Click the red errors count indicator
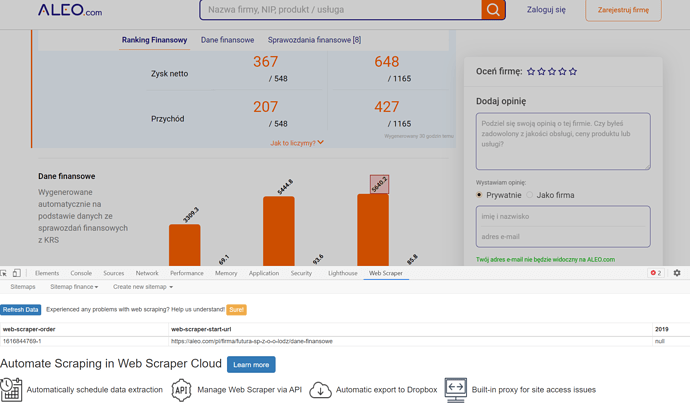The height and width of the screenshot is (403, 690). [655, 273]
